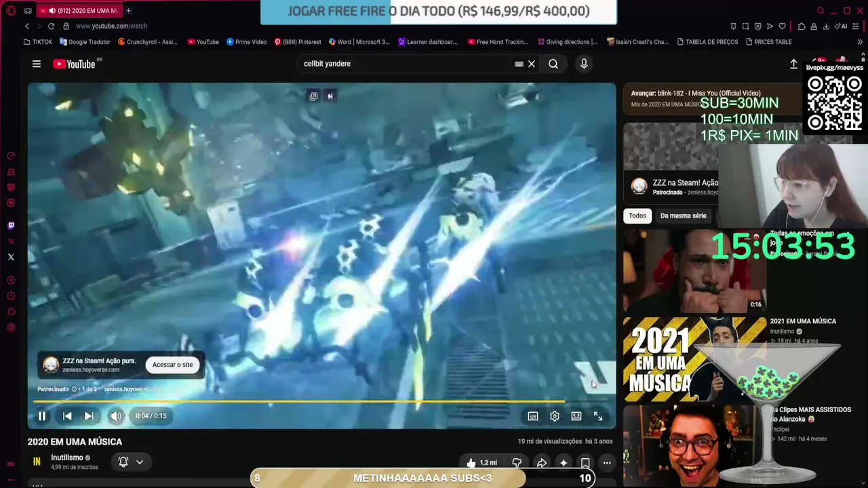Open the Learner dashboard bookmark
The image size is (868, 488).
(428, 42)
